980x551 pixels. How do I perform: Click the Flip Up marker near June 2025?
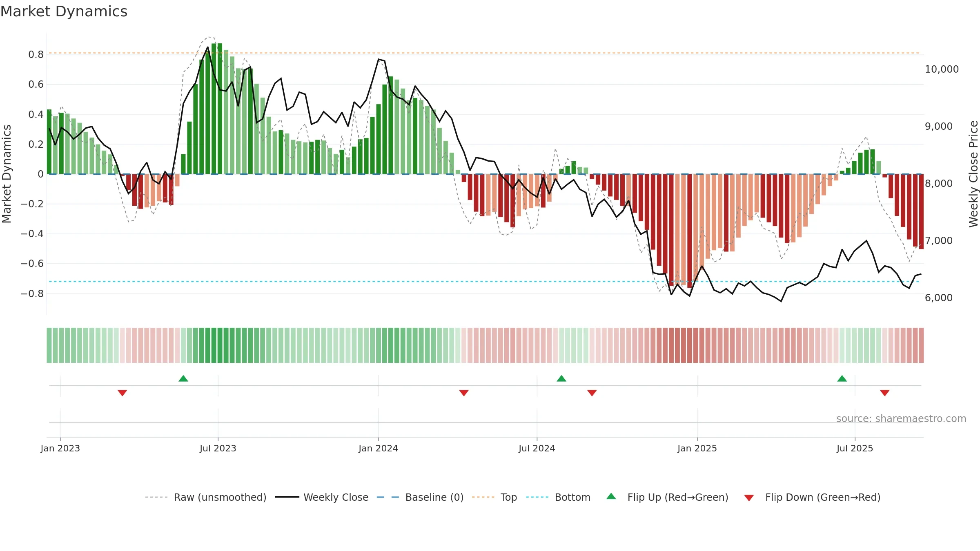pyautogui.click(x=842, y=378)
